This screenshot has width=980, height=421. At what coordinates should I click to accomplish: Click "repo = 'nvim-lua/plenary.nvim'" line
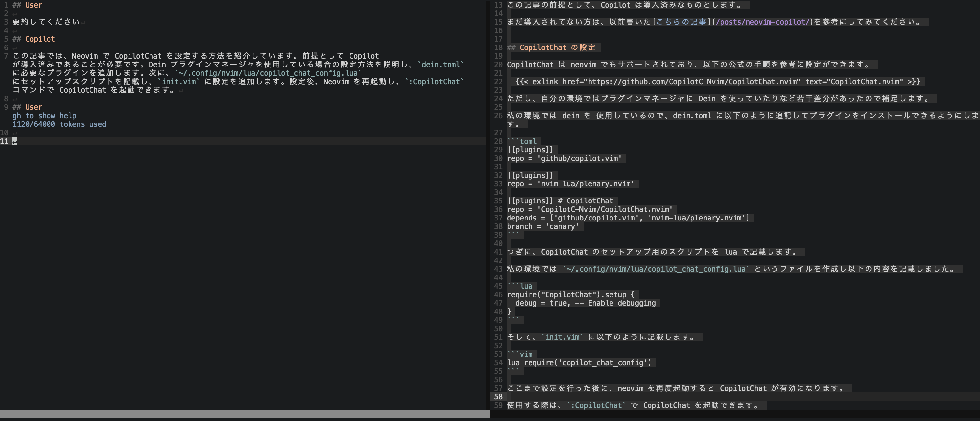[570, 184]
